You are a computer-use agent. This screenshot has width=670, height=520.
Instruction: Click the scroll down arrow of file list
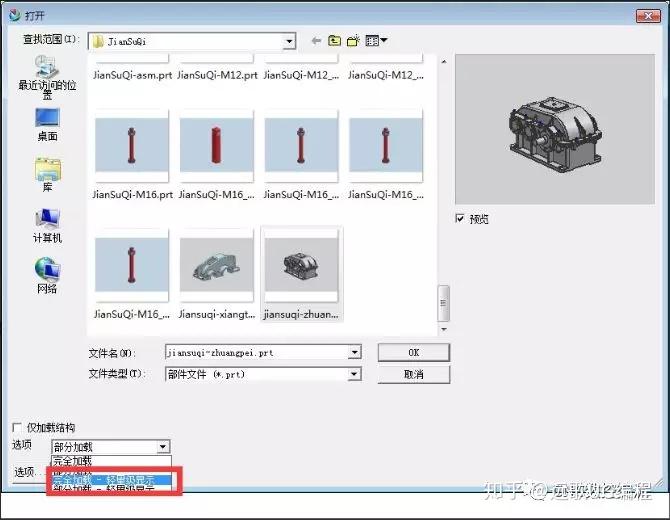pyautogui.click(x=444, y=329)
